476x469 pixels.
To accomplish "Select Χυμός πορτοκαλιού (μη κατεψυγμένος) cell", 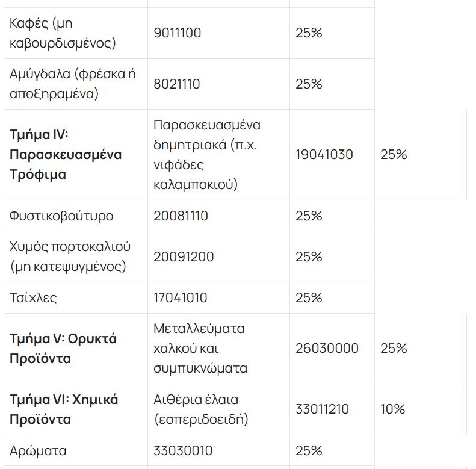I will click(70, 256).
